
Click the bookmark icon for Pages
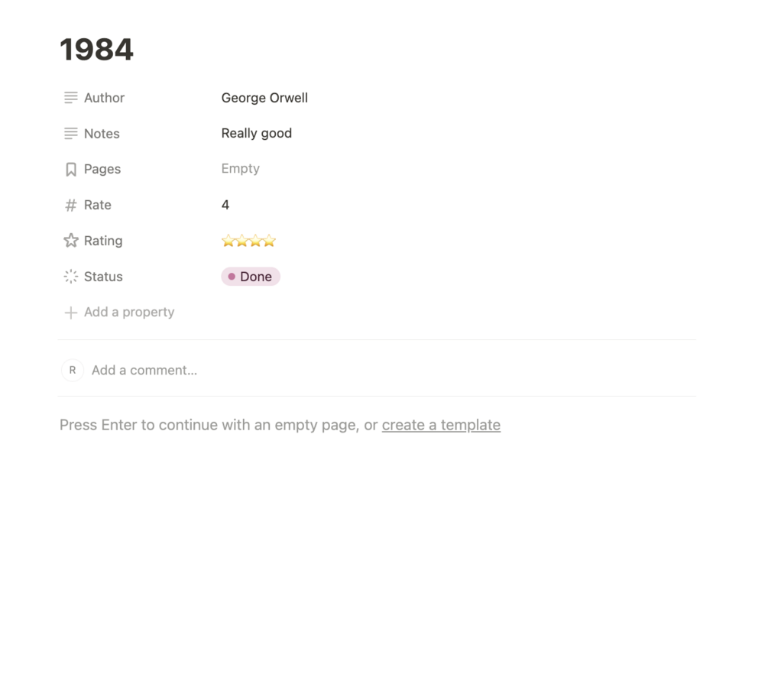pyautogui.click(x=70, y=170)
